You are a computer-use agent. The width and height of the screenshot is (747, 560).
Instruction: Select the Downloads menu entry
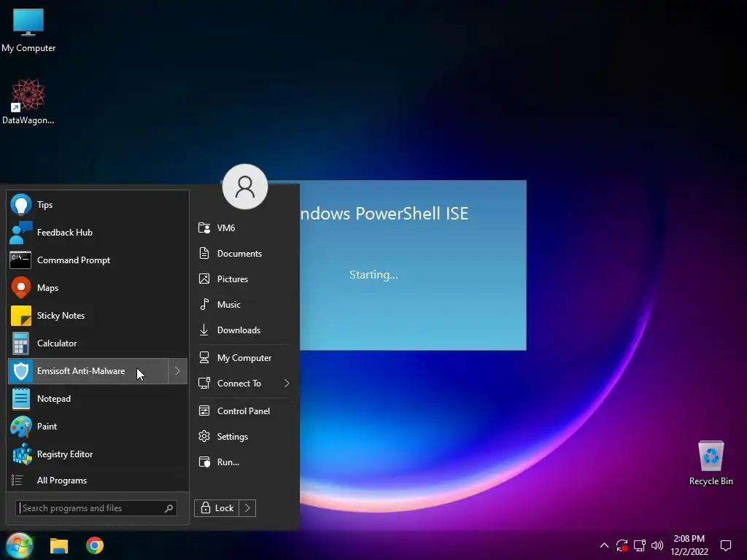(244, 330)
